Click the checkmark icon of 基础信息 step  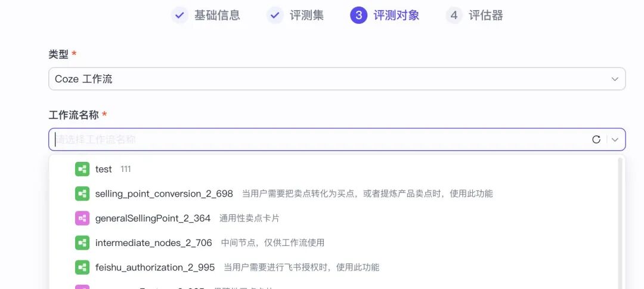click(x=179, y=16)
